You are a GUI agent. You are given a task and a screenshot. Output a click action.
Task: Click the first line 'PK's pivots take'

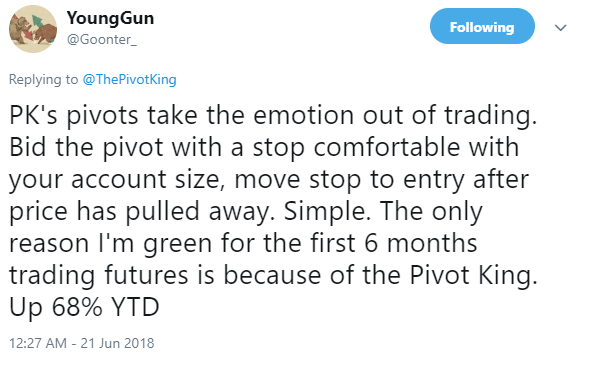(103, 115)
